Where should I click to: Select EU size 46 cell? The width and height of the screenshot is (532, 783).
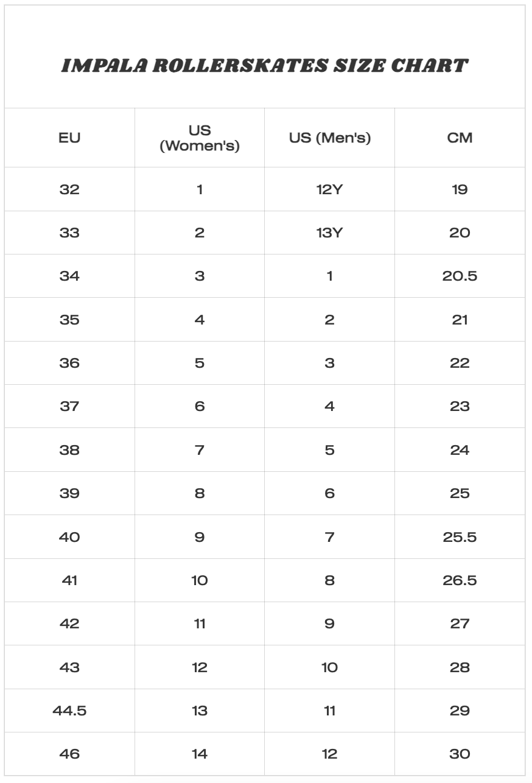(x=69, y=754)
